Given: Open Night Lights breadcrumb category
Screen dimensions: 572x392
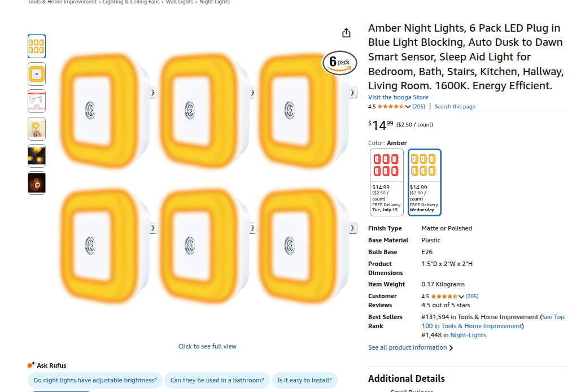Looking at the screenshot, I should point(215,2).
